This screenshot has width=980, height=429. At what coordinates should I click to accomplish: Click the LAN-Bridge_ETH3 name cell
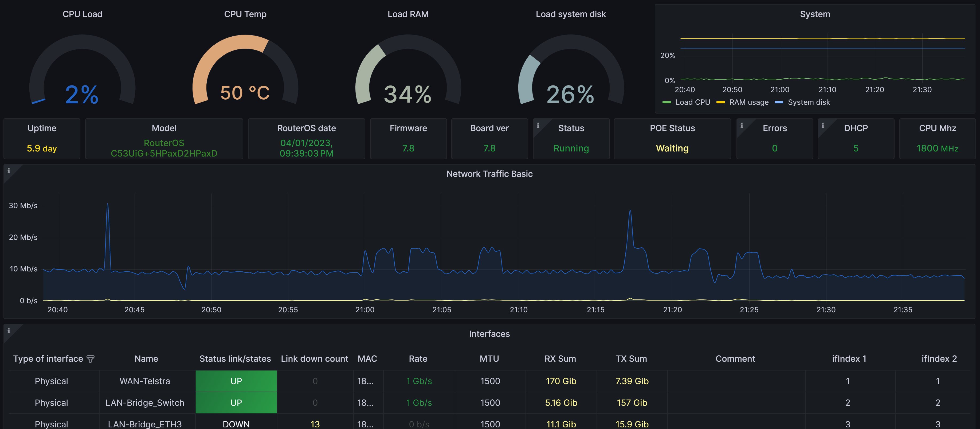[144, 424]
